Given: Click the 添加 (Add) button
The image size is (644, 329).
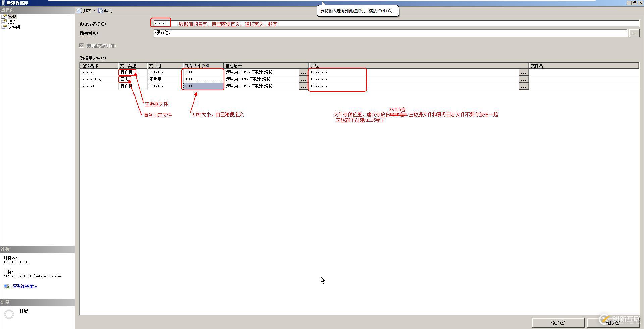Looking at the screenshot, I should (558, 323).
